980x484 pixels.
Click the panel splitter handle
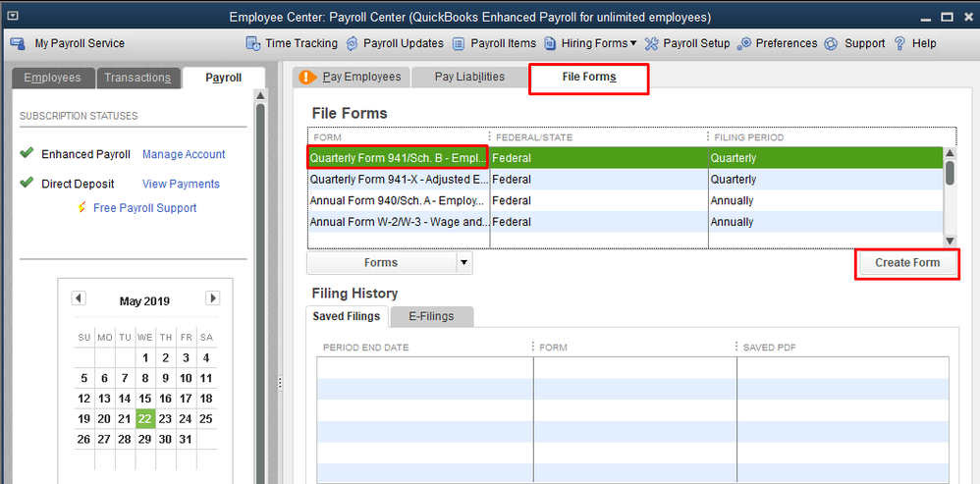point(280,382)
